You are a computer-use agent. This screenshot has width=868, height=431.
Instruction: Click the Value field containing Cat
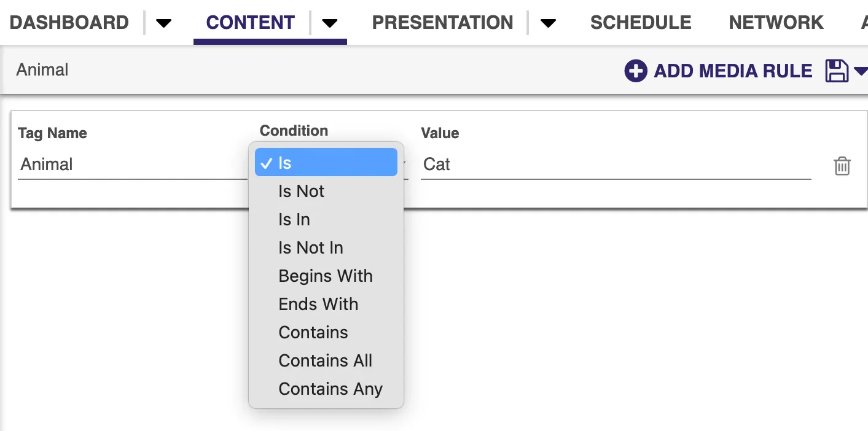click(x=616, y=165)
